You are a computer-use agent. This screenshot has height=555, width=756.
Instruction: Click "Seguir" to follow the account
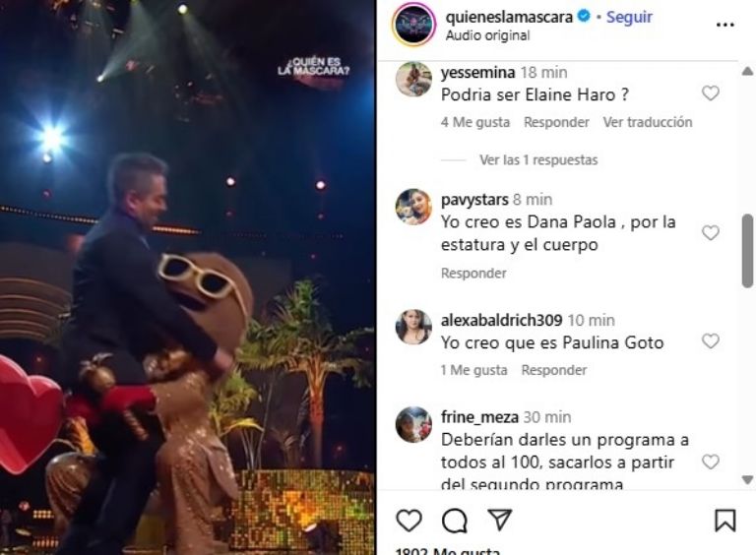[x=629, y=17]
